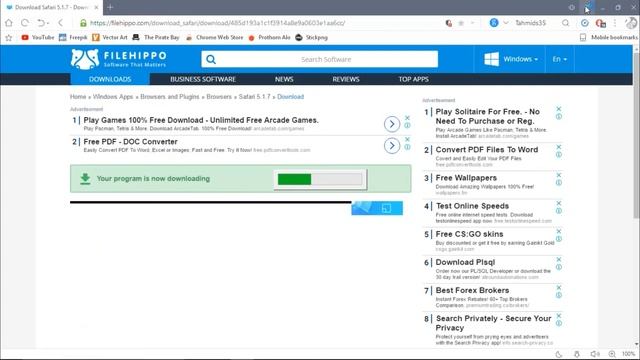The height and width of the screenshot is (360, 640).
Task: Click ad info icon for Test Online Speeds
Action: point(559,211)
